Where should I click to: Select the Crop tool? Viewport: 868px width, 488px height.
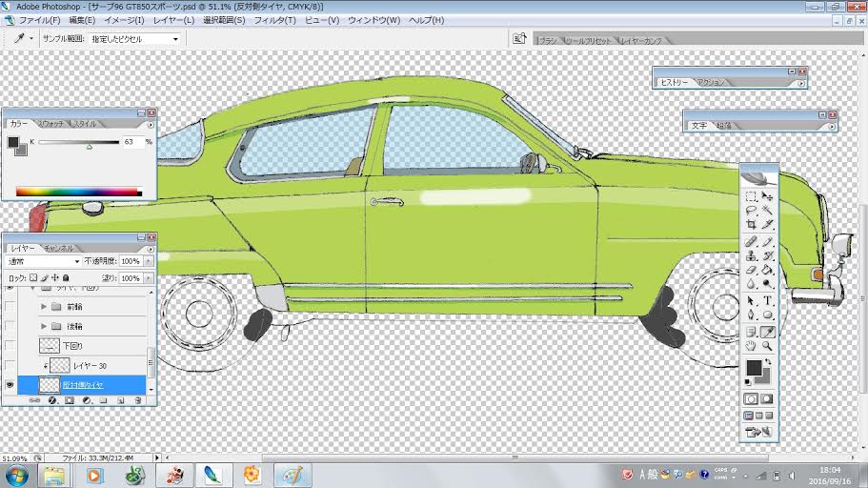[x=751, y=224]
